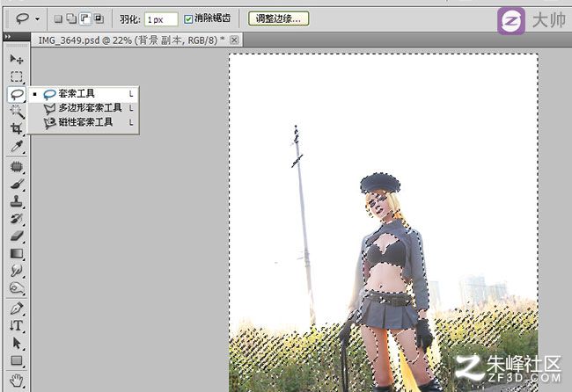
Task: Close the IMG_3649.psd document tab
Action: 235,40
